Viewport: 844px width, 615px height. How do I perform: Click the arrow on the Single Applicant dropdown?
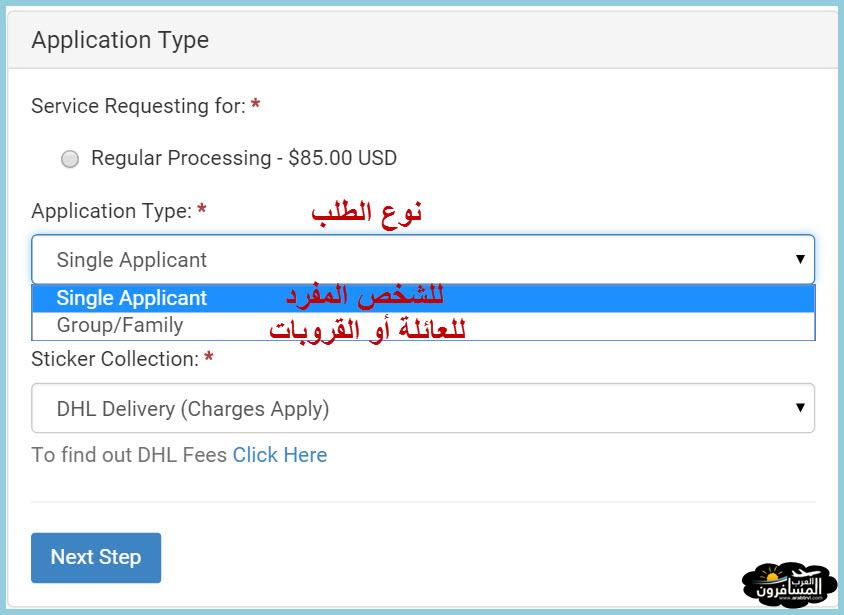point(800,259)
